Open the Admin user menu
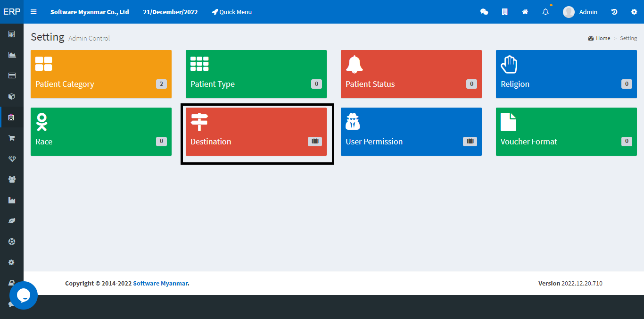 click(x=580, y=12)
